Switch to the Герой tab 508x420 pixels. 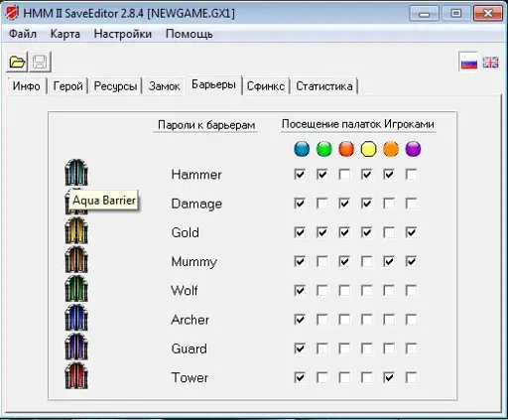point(67,86)
